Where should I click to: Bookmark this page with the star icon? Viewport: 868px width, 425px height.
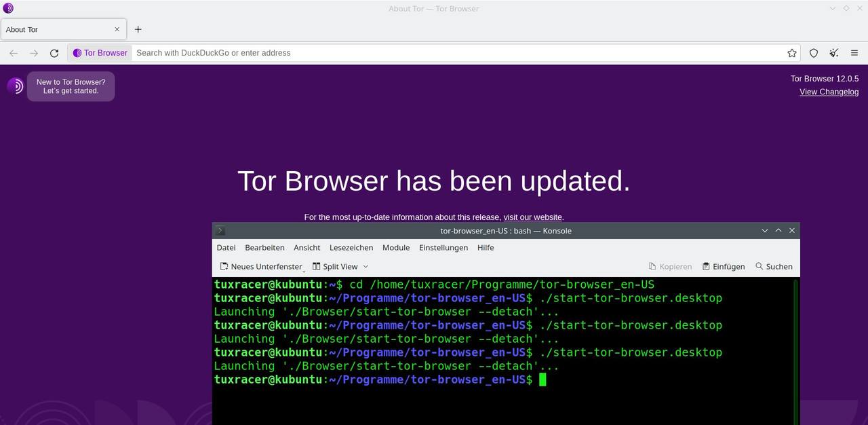[x=791, y=53]
